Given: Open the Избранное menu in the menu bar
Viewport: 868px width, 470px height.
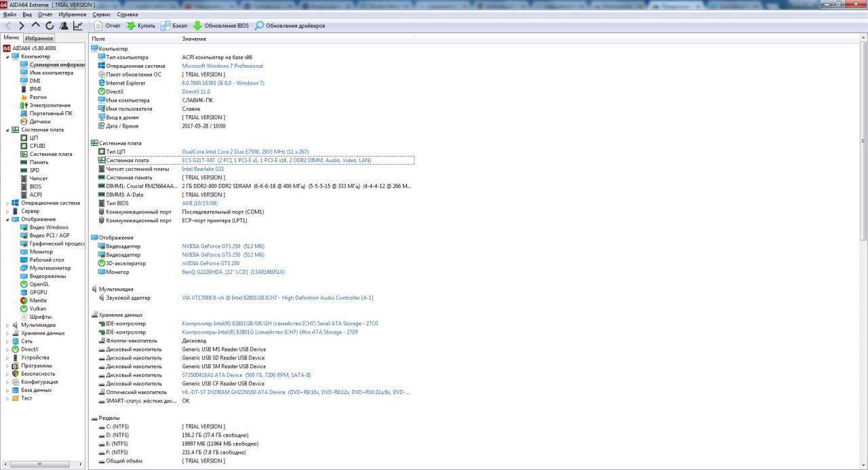Looking at the screenshot, I should [x=72, y=14].
